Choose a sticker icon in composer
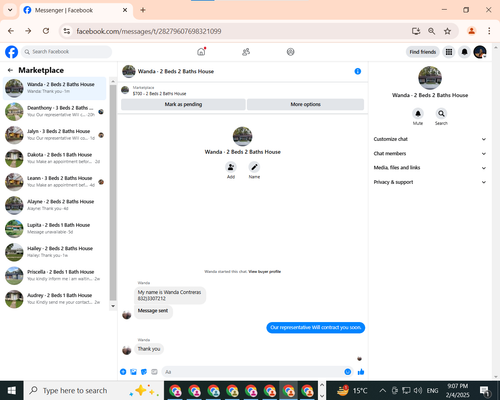 click(x=144, y=372)
